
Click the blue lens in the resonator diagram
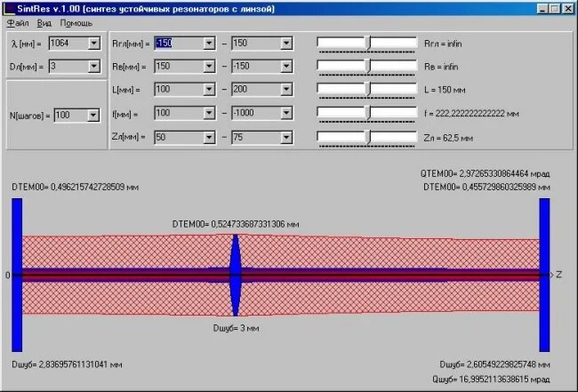(x=235, y=275)
